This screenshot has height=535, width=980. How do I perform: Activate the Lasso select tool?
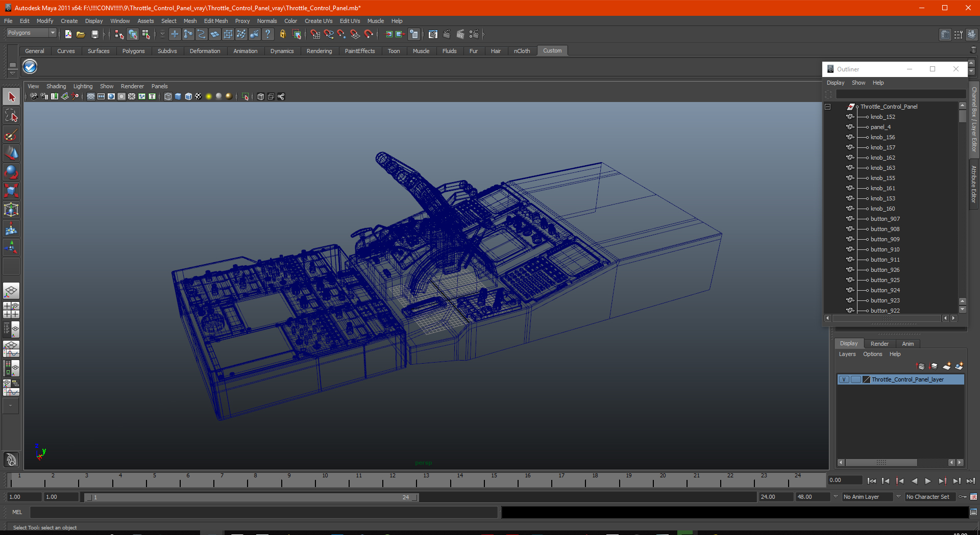tap(11, 116)
